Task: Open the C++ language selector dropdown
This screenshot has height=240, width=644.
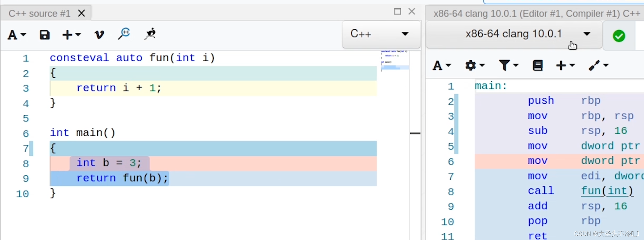Action: [x=381, y=34]
